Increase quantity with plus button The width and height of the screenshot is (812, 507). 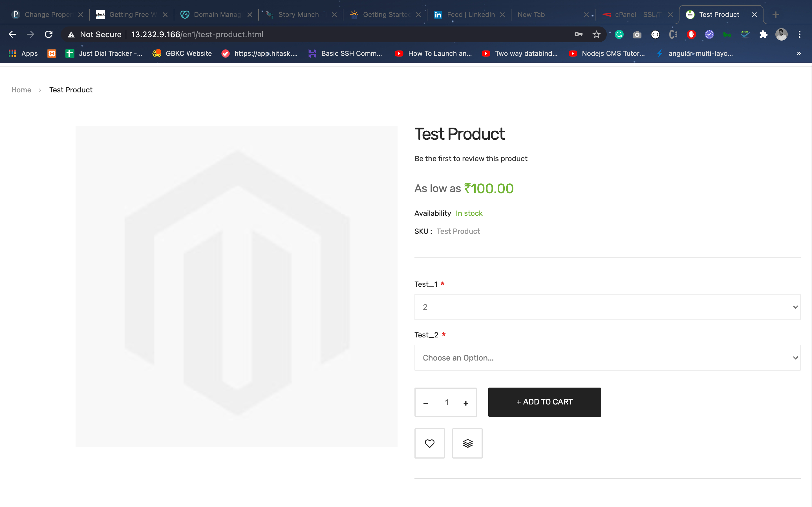click(466, 403)
